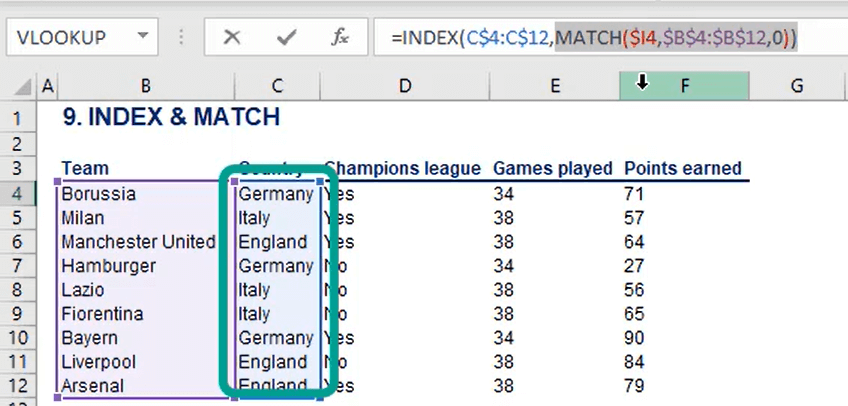
Task: Click the Points earned header cell
Action: click(683, 168)
